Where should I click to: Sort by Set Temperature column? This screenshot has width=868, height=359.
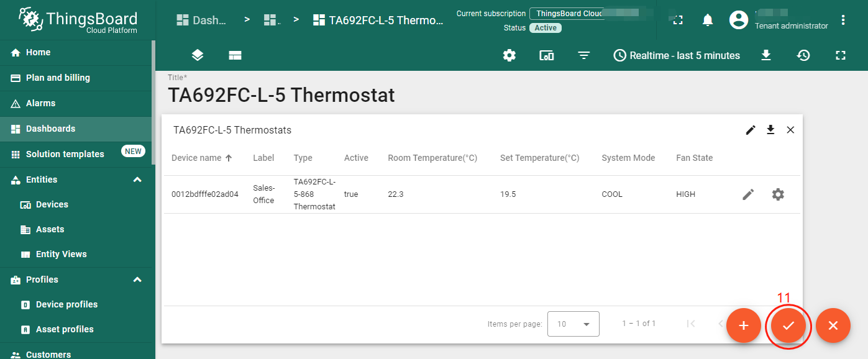[x=539, y=158]
